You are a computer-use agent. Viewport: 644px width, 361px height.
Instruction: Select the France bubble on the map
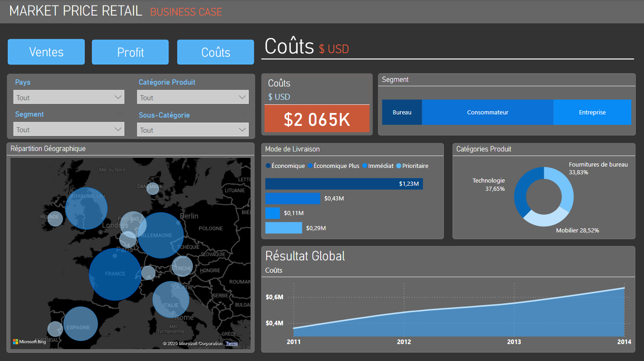pos(115,275)
